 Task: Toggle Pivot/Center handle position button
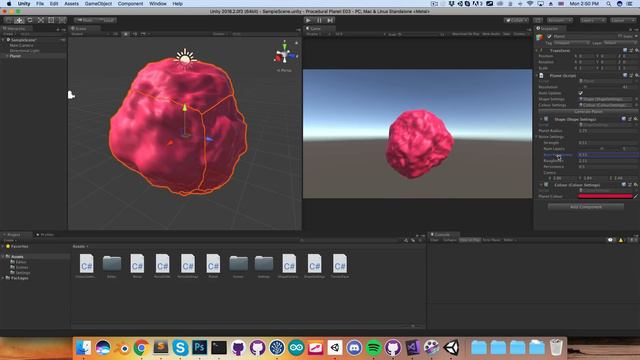click(85, 20)
